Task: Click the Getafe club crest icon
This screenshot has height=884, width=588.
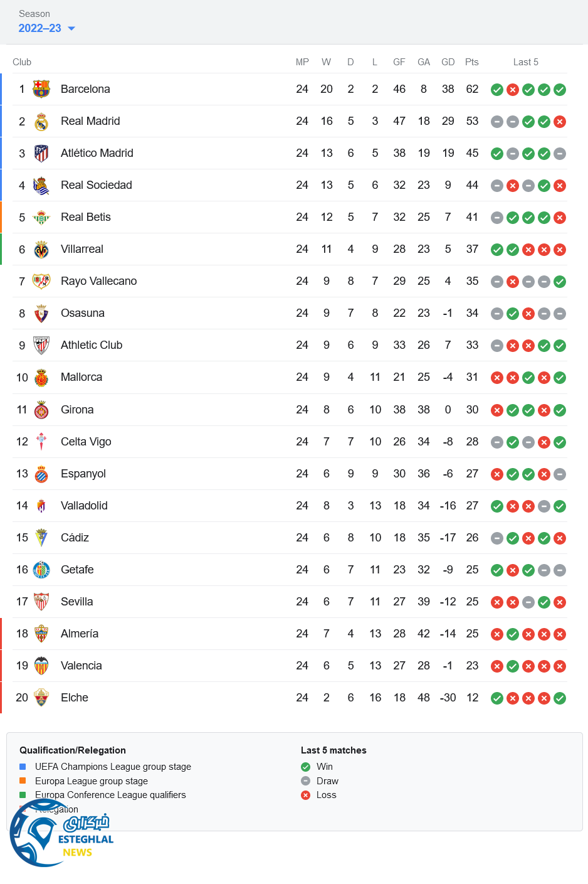Action: pyautogui.click(x=41, y=570)
